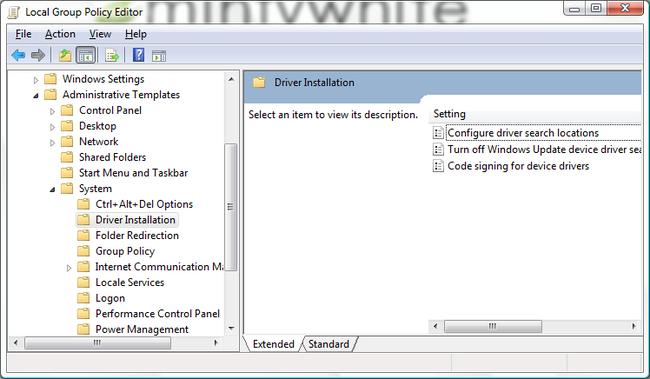Click the System folder icon
This screenshot has width=650, height=379.
point(67,189)
